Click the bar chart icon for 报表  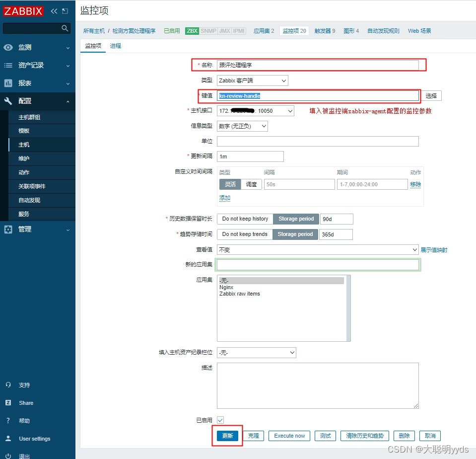tap(8, 83)
